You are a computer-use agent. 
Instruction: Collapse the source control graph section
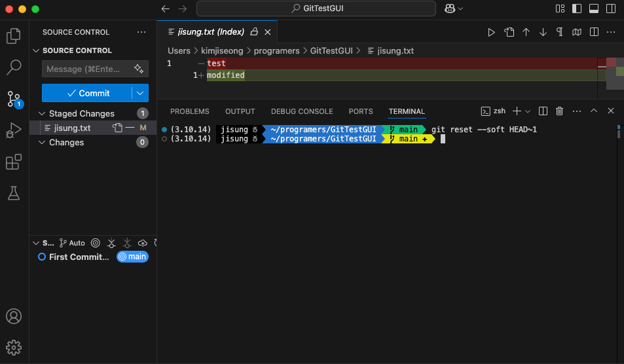point(36,243)
